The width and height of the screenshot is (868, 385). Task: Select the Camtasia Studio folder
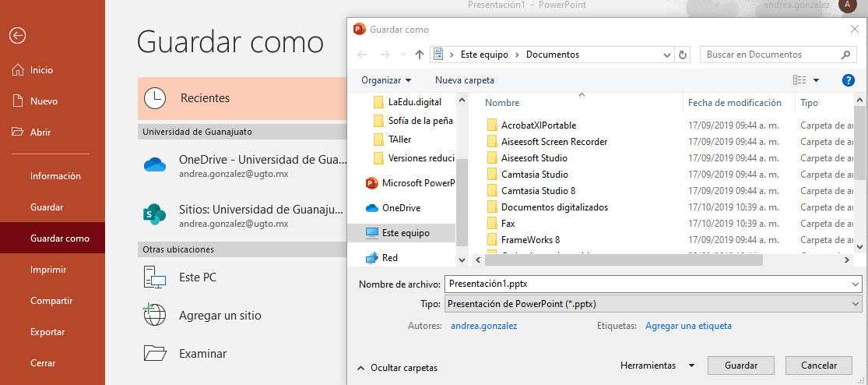pos(535,175)
